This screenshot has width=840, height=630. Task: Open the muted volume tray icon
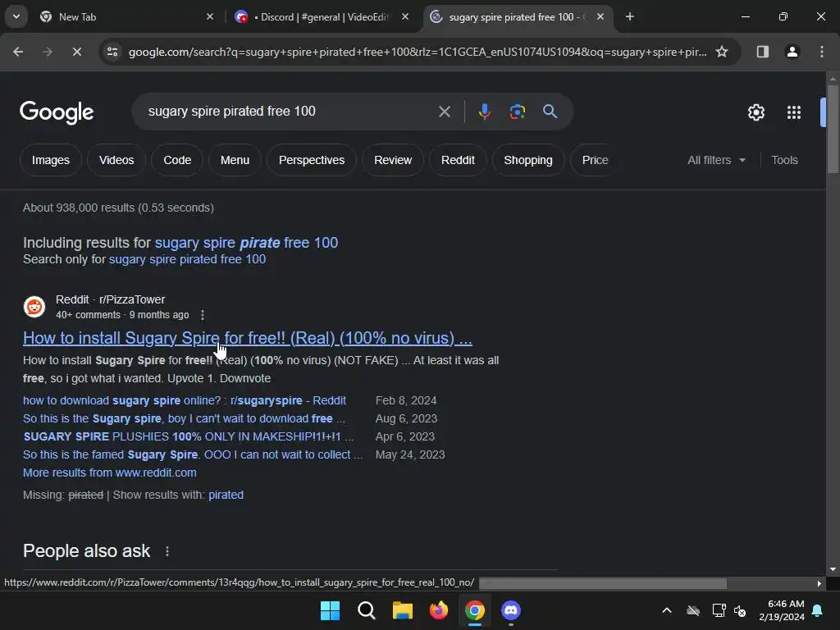(x=740, y=610)
